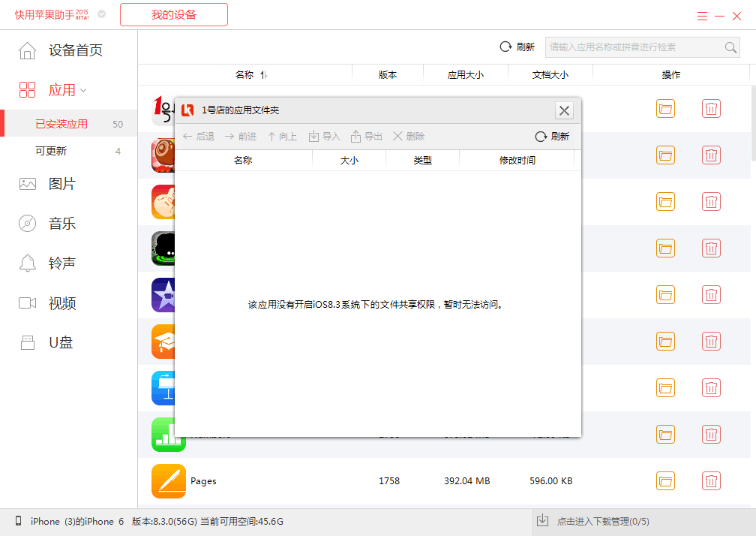Select the Pages app icon

pyautogui.click(x=169, y=481)
